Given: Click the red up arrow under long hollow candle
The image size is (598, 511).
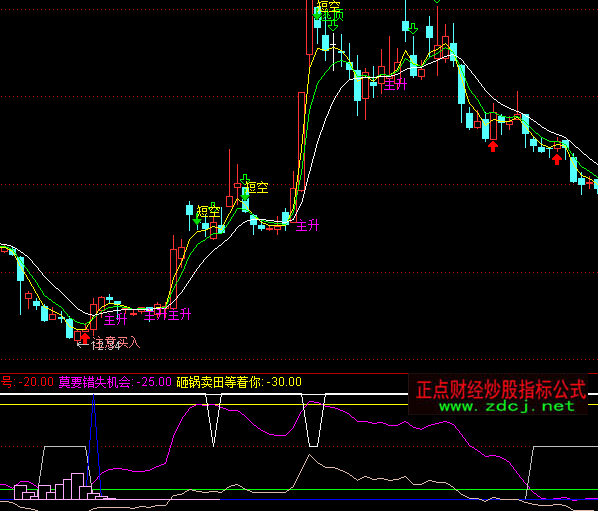Looking at the screenshot, I should pos(493,146).
